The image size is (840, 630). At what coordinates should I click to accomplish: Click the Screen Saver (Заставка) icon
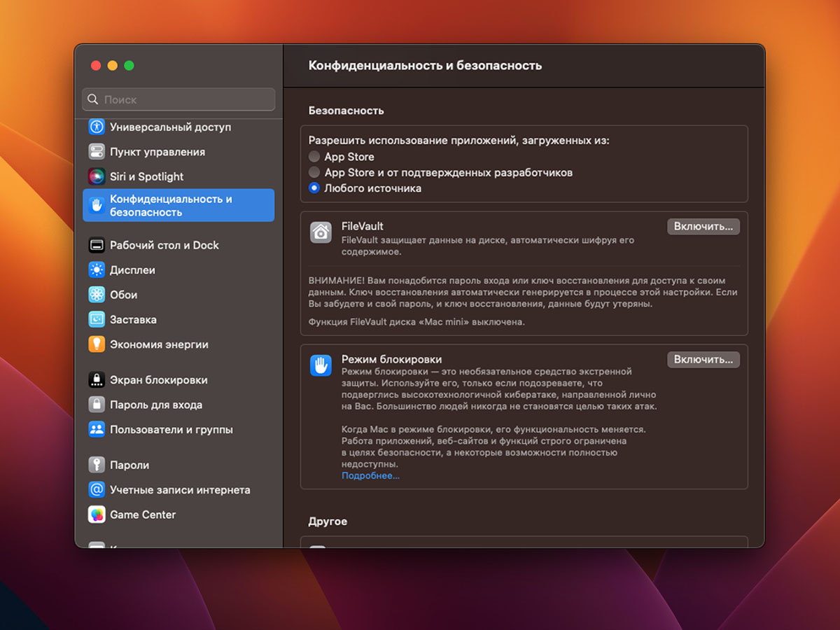point(97,320)
